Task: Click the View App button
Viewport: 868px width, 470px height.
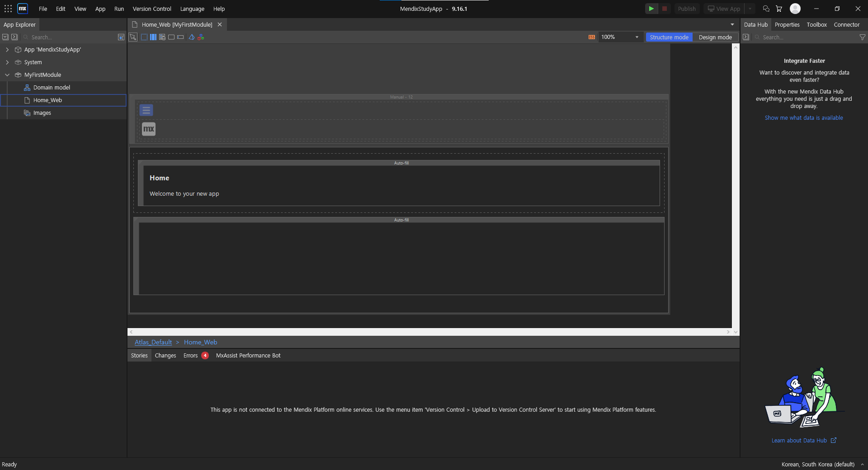Action: 724,9
